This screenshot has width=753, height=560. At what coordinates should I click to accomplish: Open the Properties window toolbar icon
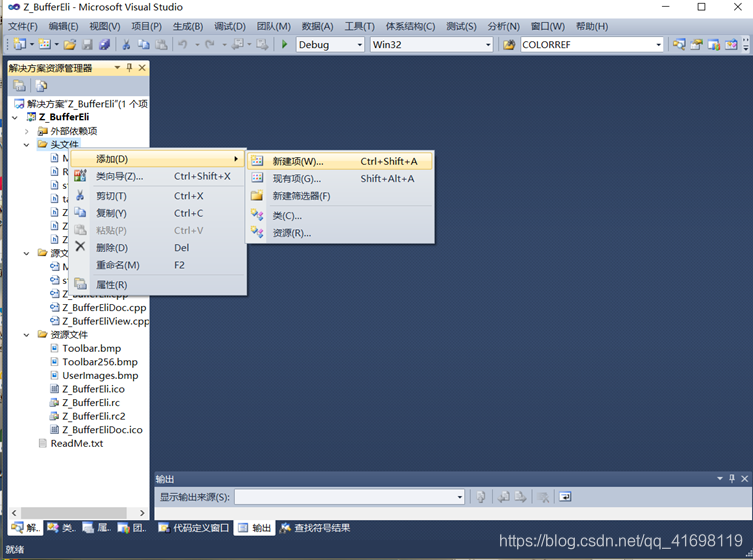(x=696, y=45)
